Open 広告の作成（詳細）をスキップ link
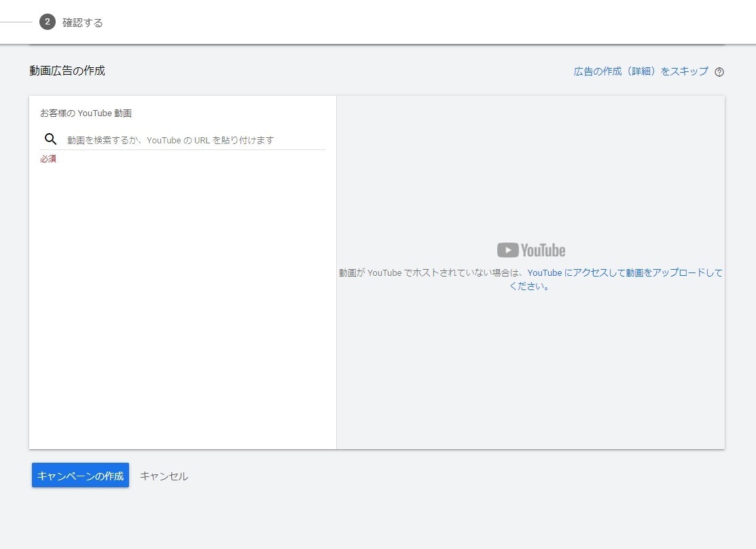 tap(641, 71)
